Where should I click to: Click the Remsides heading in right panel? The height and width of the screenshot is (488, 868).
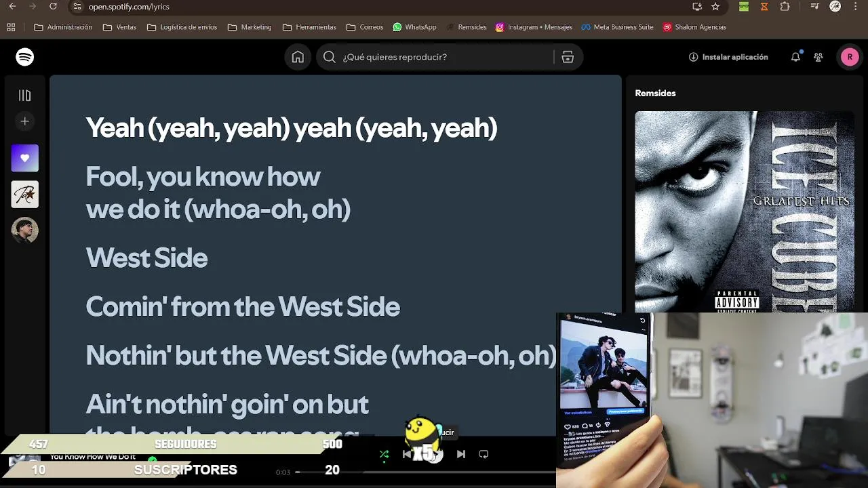coord(655,93)
